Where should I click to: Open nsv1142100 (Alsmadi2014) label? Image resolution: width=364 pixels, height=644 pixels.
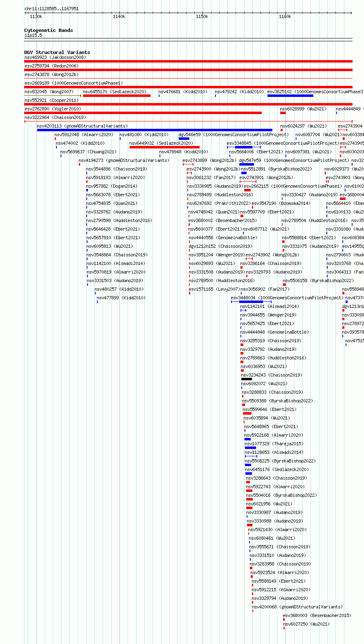click(x=116, y=263)
